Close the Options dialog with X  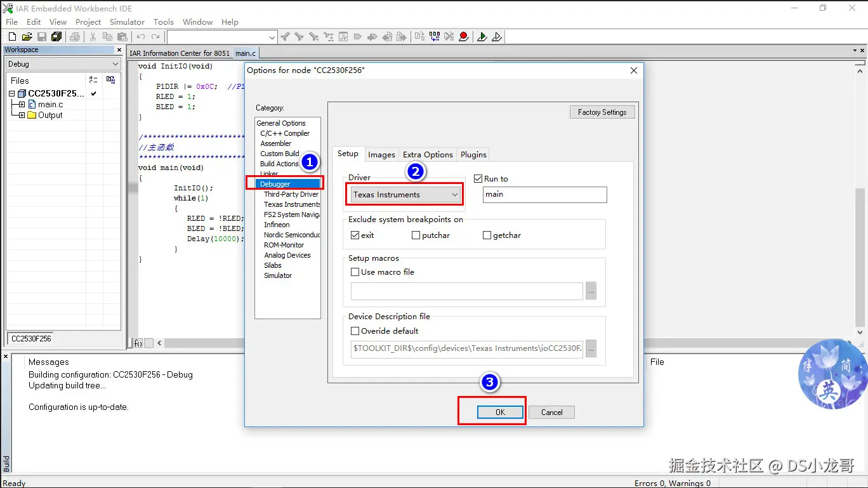click(633, 70)
